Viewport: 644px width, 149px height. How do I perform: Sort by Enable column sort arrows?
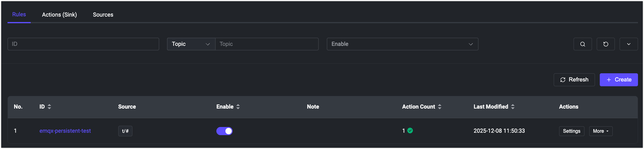tap(238, 107)
